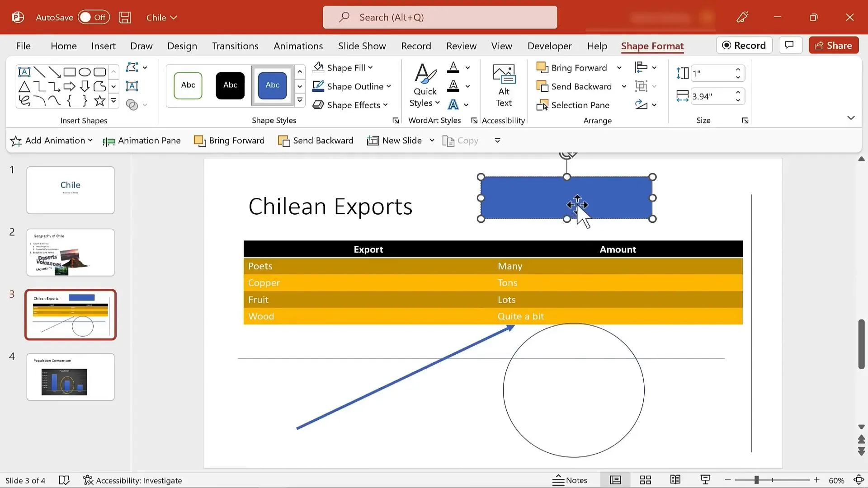
Task: Open the Selection Pane
Action: point(573,105)
